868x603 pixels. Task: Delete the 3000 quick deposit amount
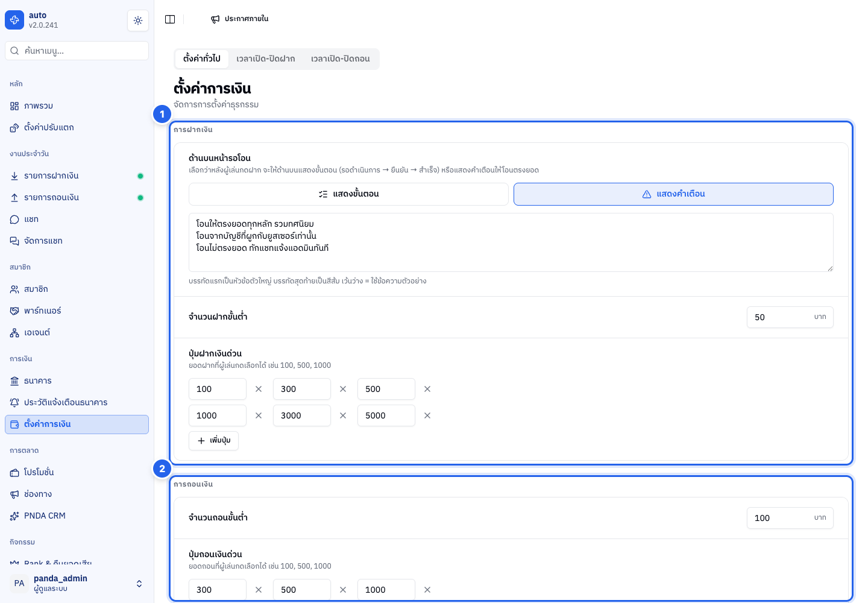coord(343,415)
